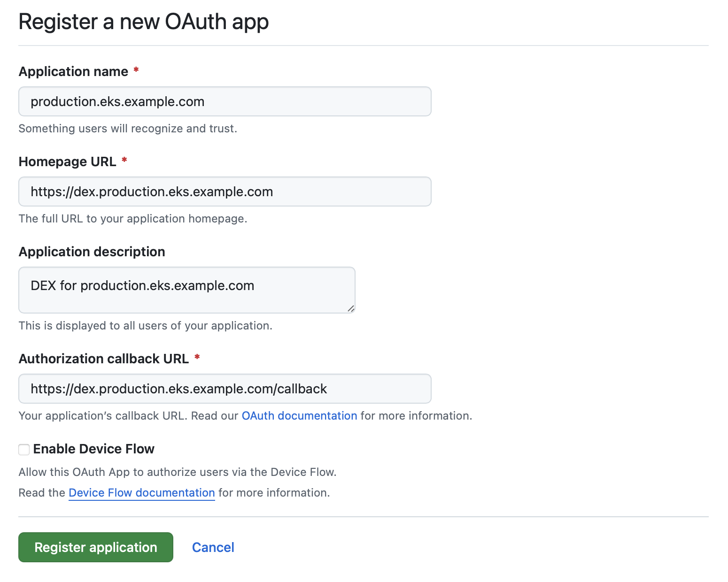This screenshot has width=728, height=582.
Task: Select the production.eks.example.com application name text
Action: pos(117,101)
